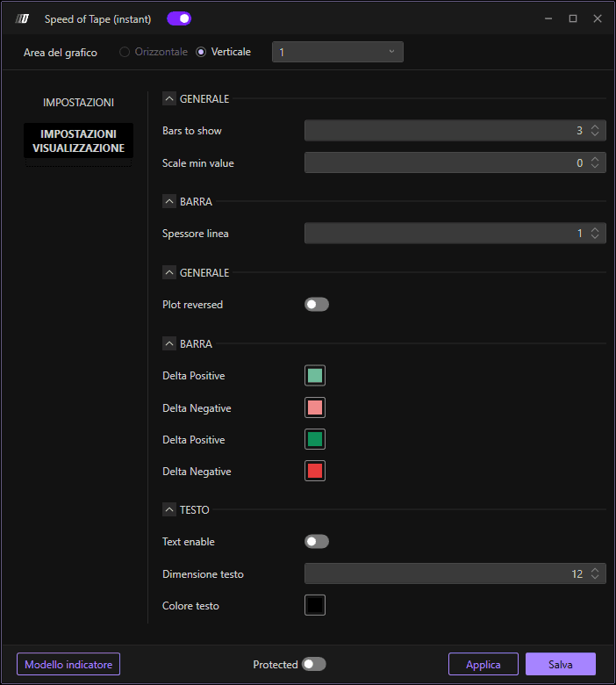
Task: Adjust Bars to show stepper arrows
Action: click(595, 131)
